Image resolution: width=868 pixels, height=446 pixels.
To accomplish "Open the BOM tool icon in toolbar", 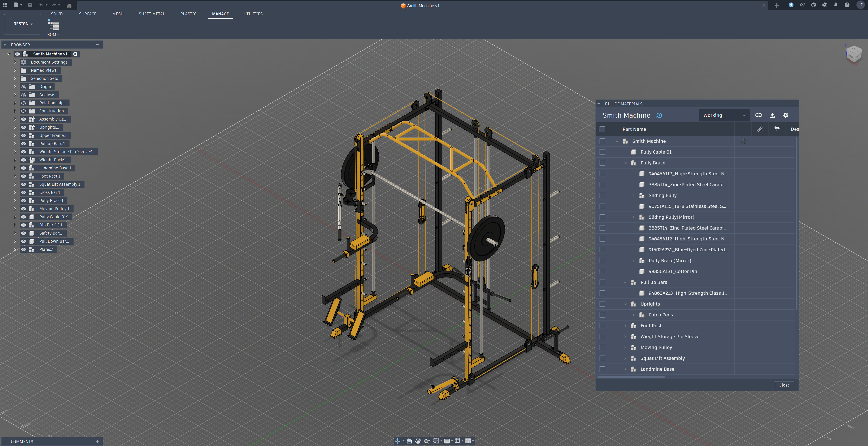I will [53, 25].
